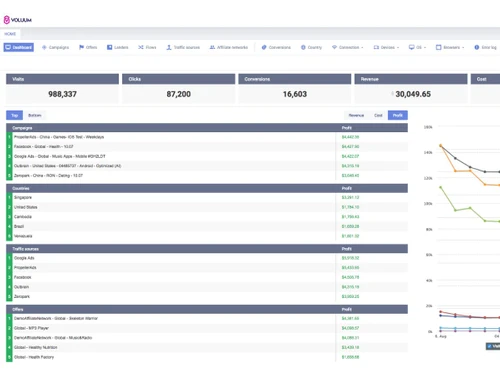The width and height of the screenshot is (500, 375).
Task: Click the Landers page icon
Action: 109,47
